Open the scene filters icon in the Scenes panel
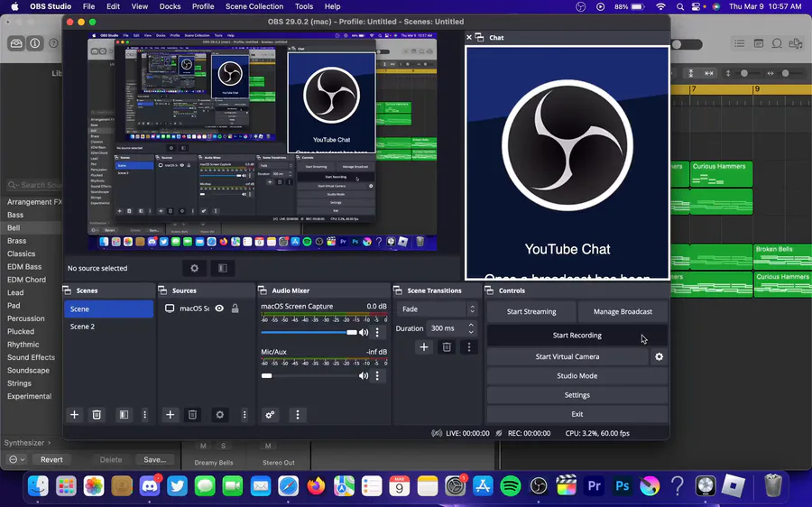This screenshot has height=507, width=812. pos(124,415)
